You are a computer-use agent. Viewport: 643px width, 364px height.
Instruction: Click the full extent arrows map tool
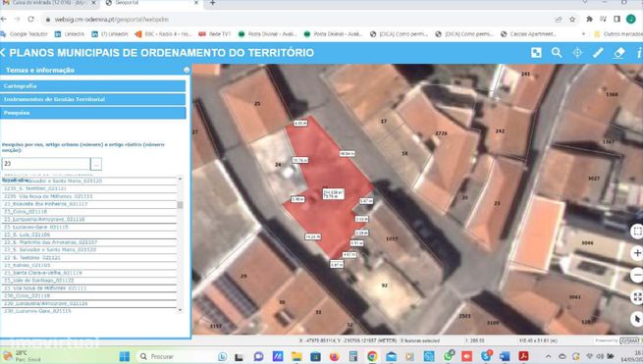(637, 296)
